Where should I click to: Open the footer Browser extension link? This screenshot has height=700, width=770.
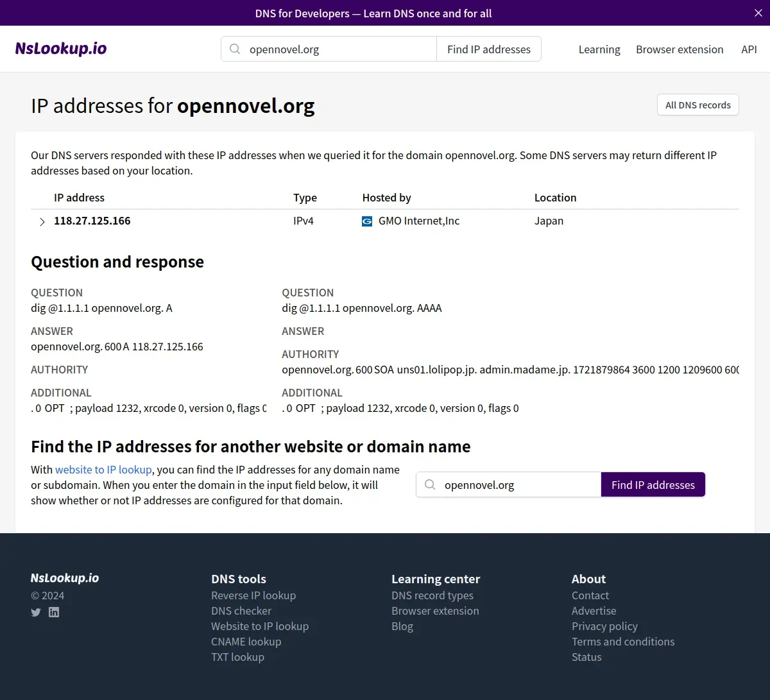tap(435, 611)
